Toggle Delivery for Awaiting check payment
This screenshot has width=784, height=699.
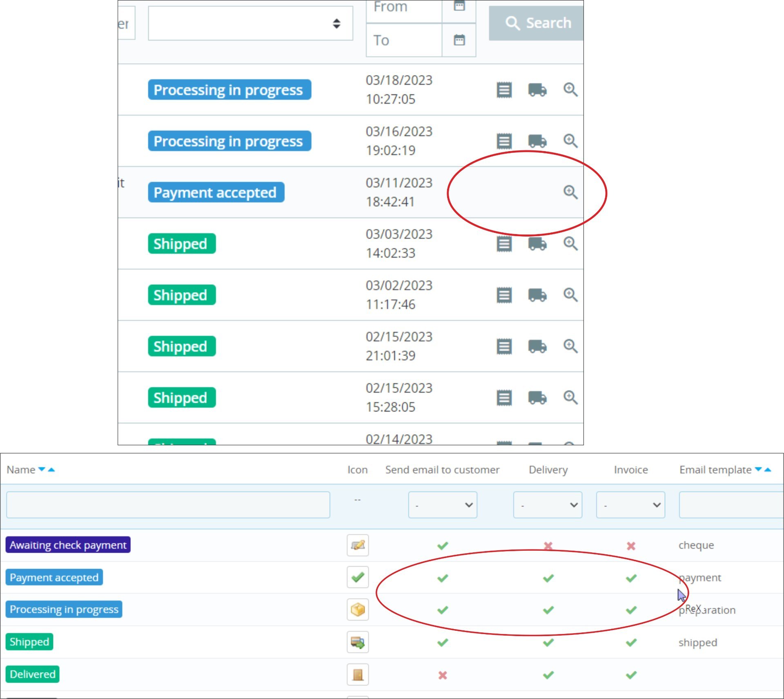click(x=548, y=546)
